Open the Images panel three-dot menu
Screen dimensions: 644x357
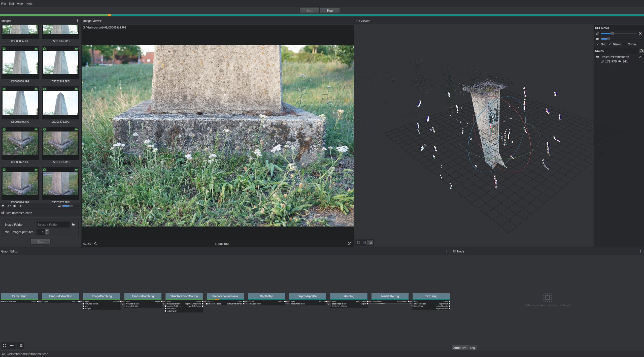tap(77, 21)
